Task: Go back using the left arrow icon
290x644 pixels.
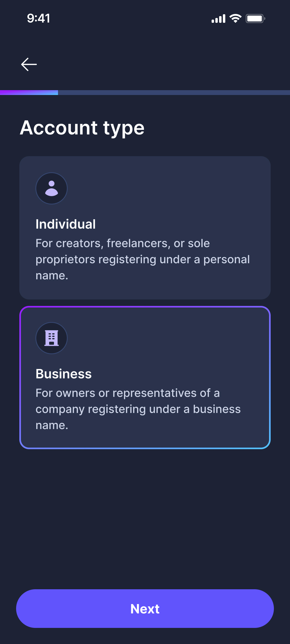Action: tap(29, 64)
